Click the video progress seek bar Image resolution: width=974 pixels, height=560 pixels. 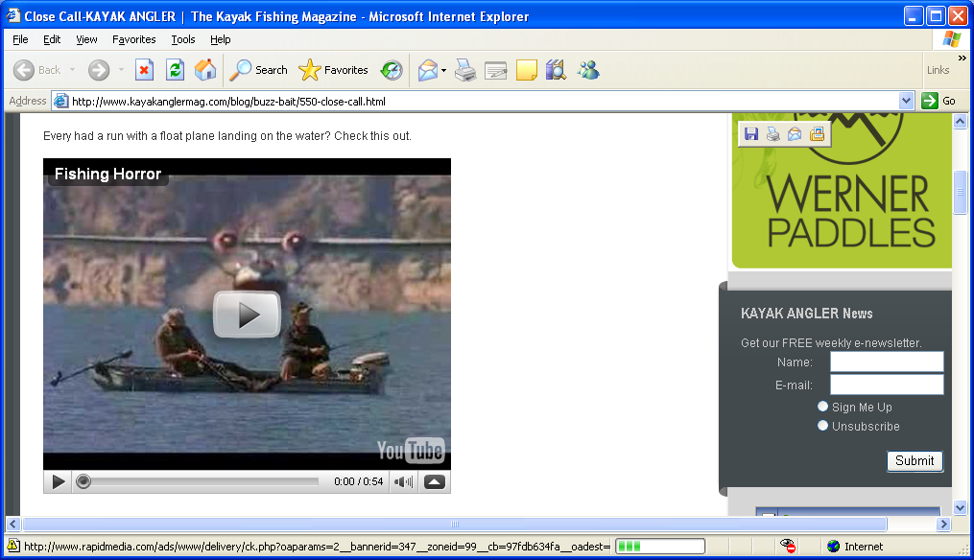pos(202,481)
